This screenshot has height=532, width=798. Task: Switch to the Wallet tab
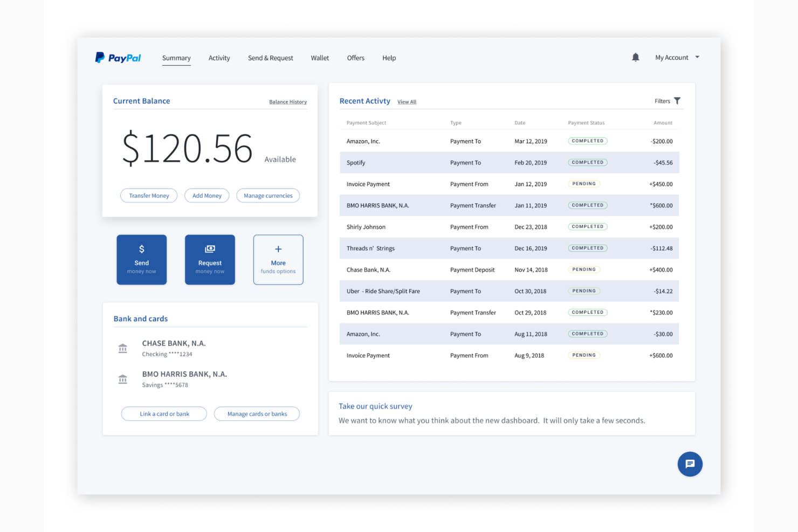point(320,58)
